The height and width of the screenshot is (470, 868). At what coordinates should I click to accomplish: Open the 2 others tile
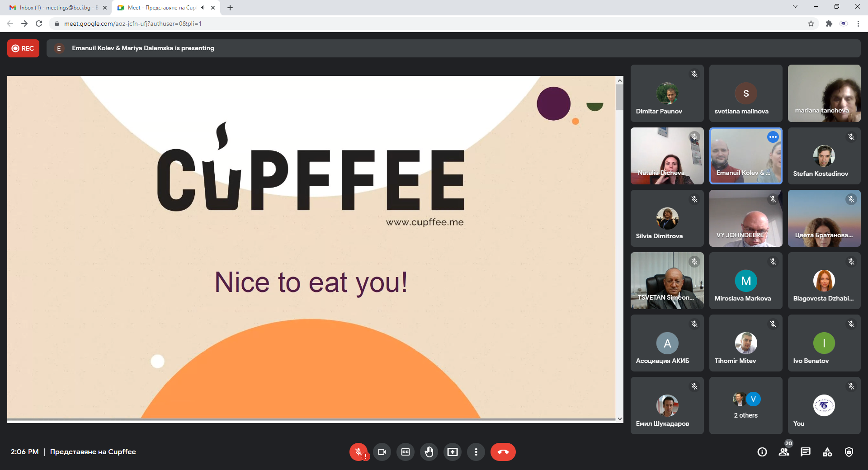click(746, 405)
